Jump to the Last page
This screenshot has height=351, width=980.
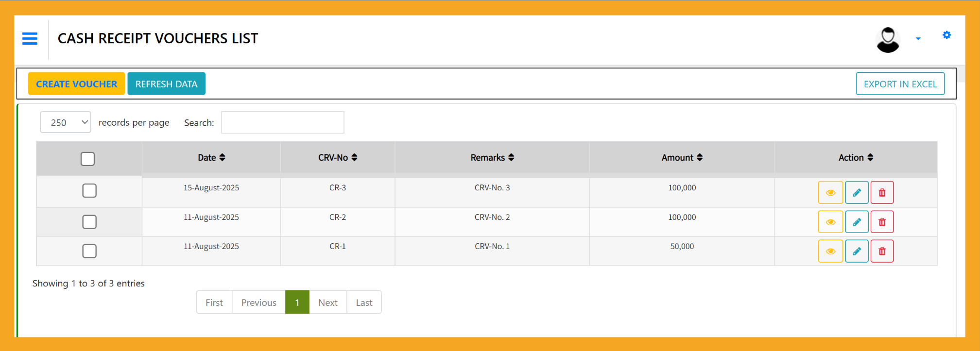point(364,302)
